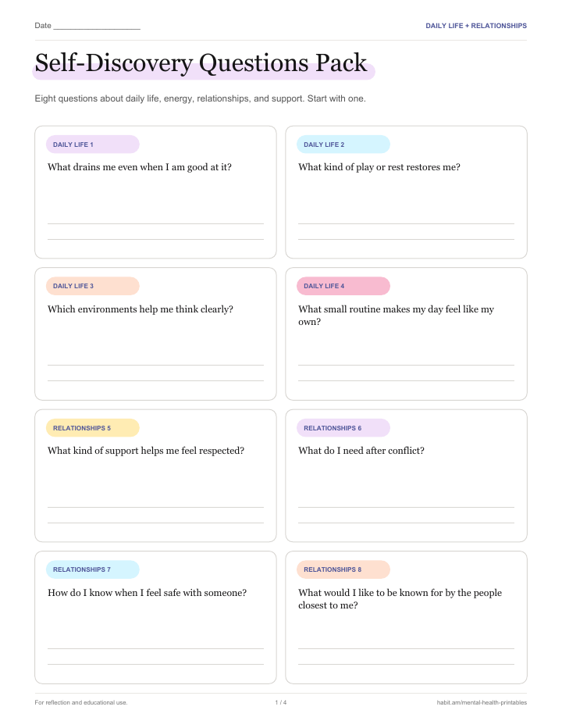
Task: Select the RELATIONSHIPS 5 yellow label
Action: point(92,428)
